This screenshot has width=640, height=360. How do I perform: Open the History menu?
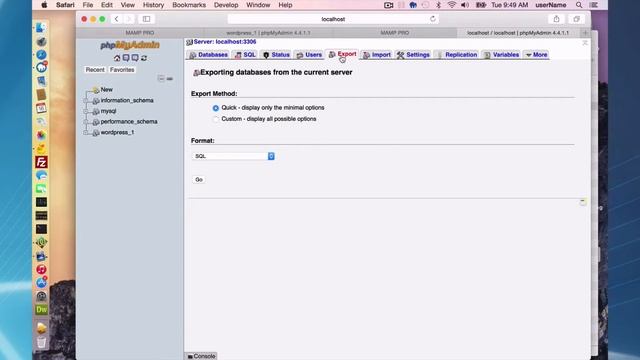[x=153, y=5]
